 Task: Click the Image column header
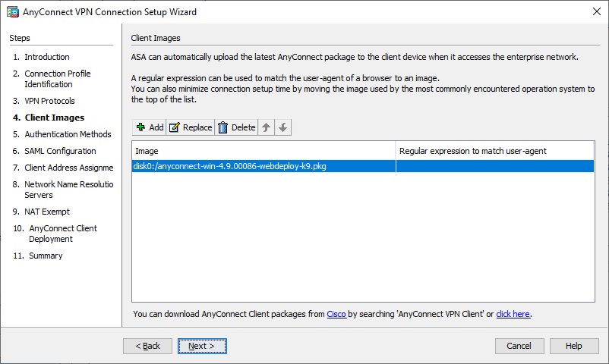point(263,151)
